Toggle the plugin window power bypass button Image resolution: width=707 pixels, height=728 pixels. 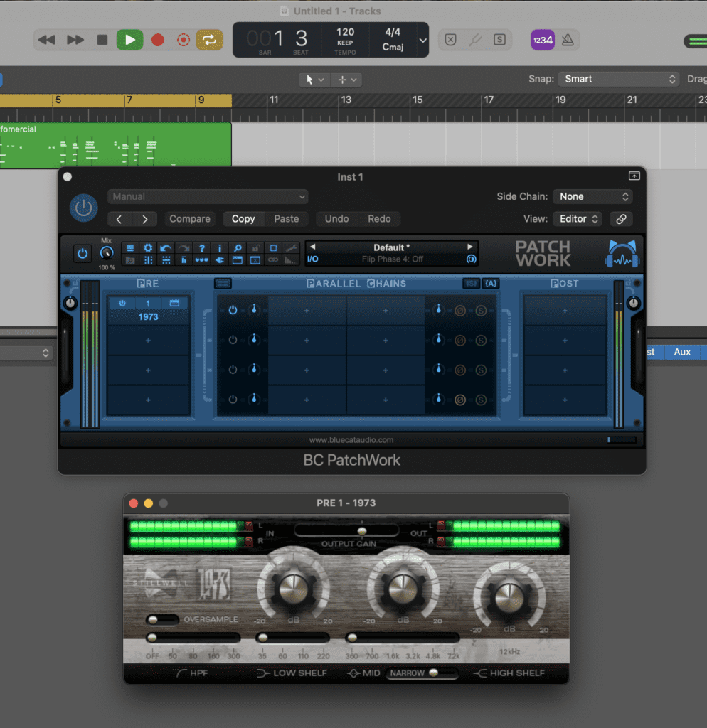coord(84,208)
